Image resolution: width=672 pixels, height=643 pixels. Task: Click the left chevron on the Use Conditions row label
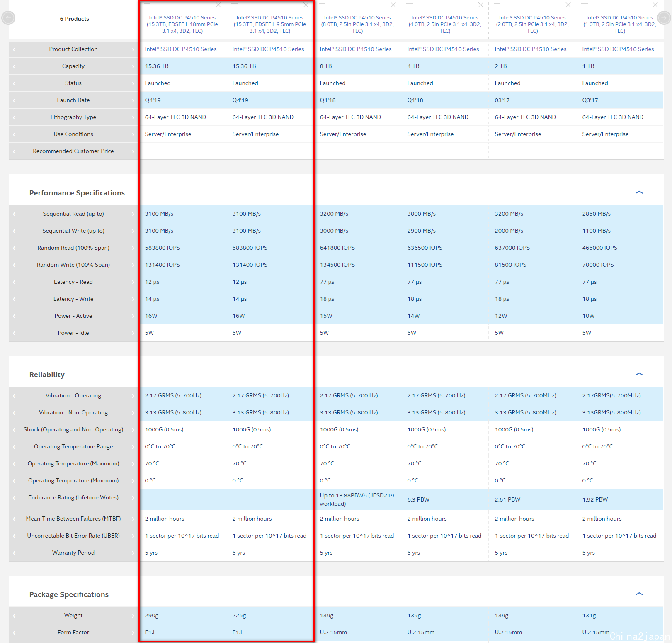14,134
